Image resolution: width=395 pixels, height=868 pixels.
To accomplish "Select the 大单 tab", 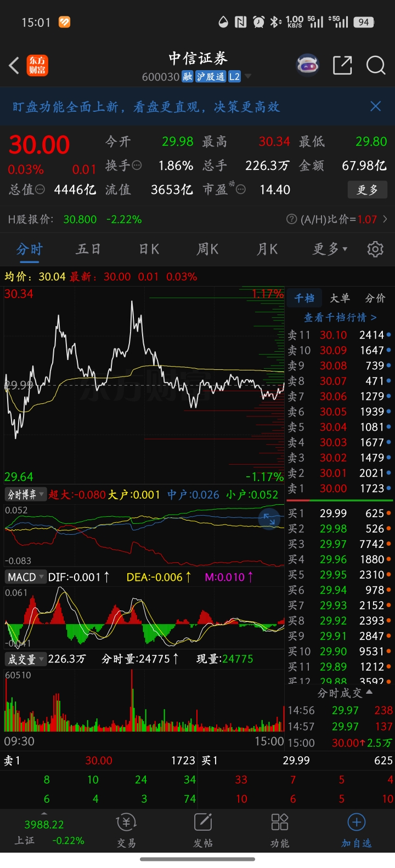I will (x=340, y=298).
